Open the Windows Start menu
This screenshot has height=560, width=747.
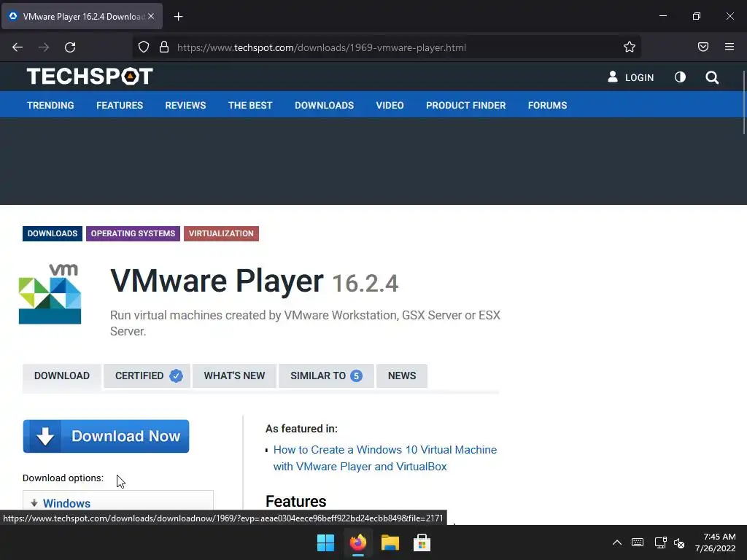[x=326, y=542]
